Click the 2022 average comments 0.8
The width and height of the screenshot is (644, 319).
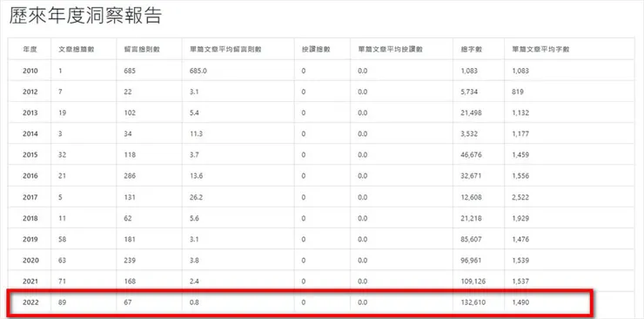point(193,302)
